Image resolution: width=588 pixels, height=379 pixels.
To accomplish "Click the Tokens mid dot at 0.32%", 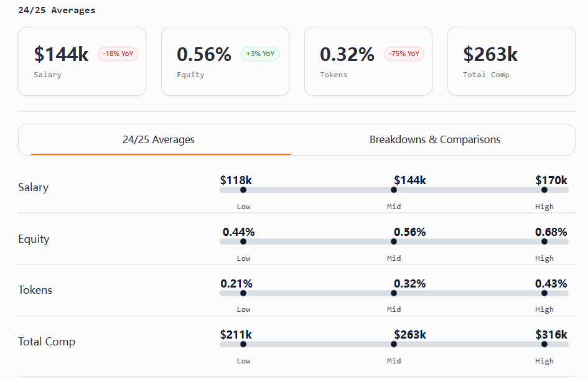I will 394,293.
